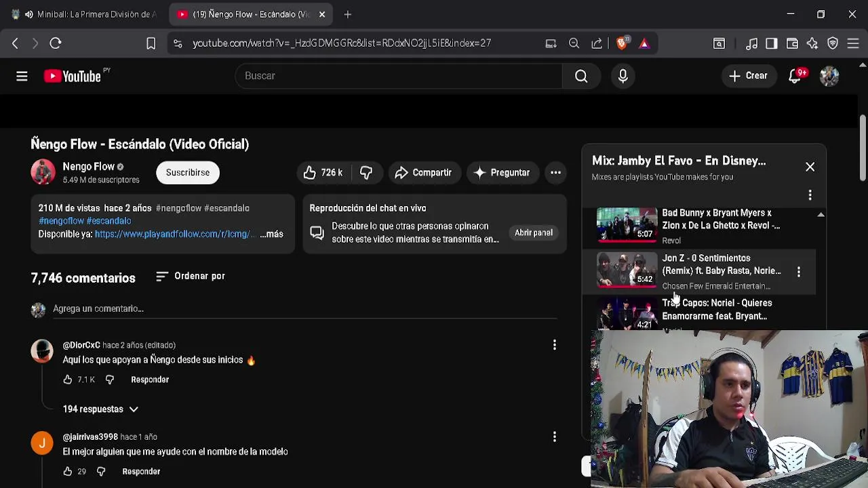Image resolution: width=868 pixels, height=488 pixels.
Task: Open the media control music icon
Action: (x=751, y=43)
